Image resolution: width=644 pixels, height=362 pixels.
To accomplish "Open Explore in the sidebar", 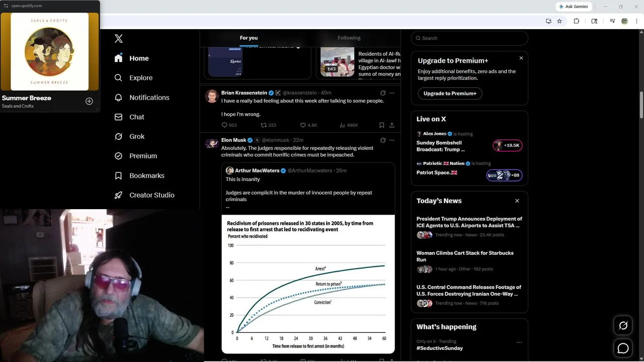I will coord(133,78).
